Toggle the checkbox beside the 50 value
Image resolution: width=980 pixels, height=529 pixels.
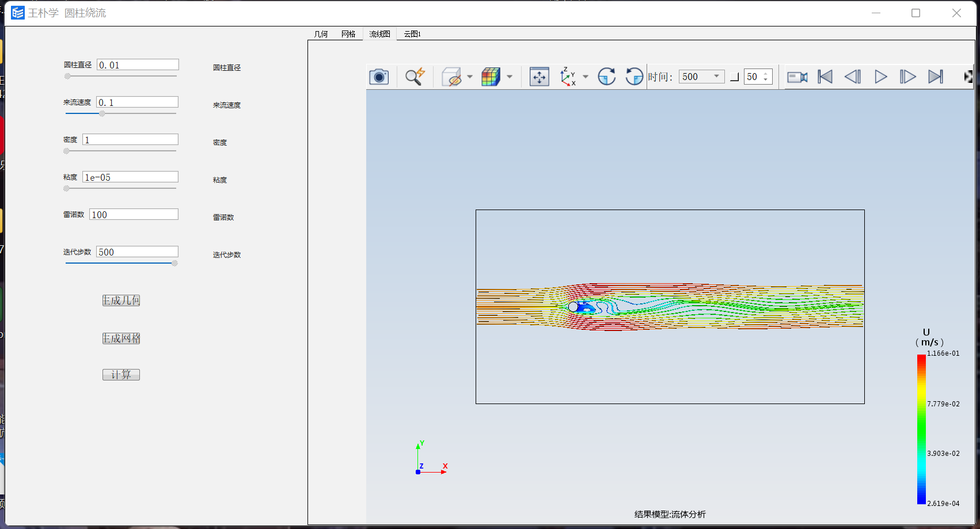pyautogui.click(x=734, y=77)
